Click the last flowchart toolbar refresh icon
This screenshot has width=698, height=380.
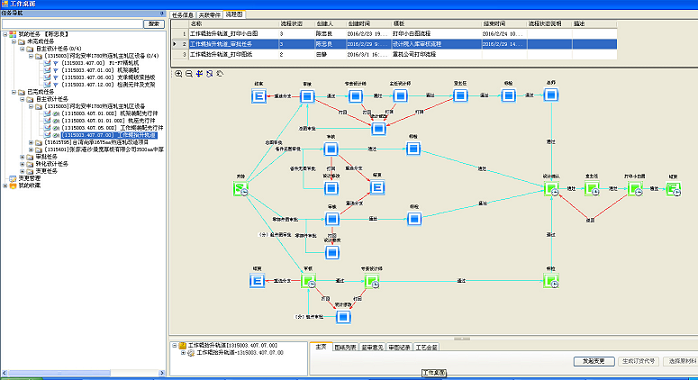coord(220,74)
